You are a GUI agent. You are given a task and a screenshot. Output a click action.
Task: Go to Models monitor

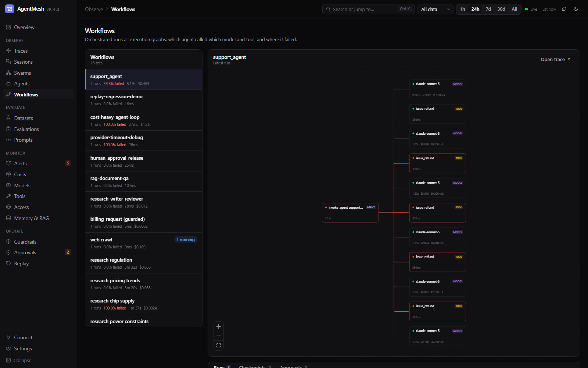[x=38, y=185]
